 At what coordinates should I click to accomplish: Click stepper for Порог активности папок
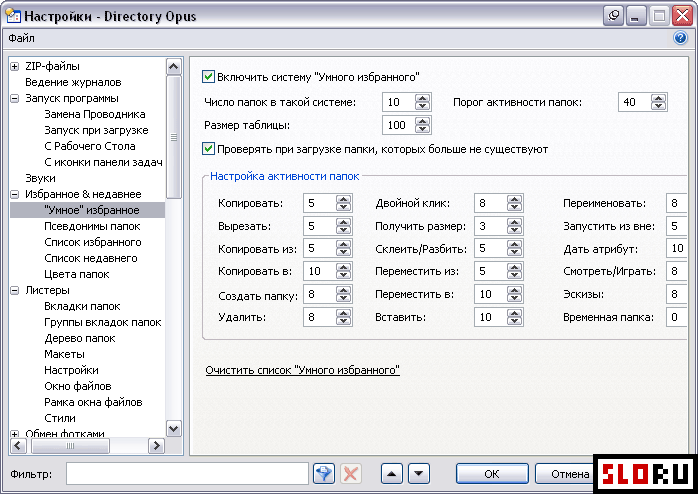coord(658,102)
